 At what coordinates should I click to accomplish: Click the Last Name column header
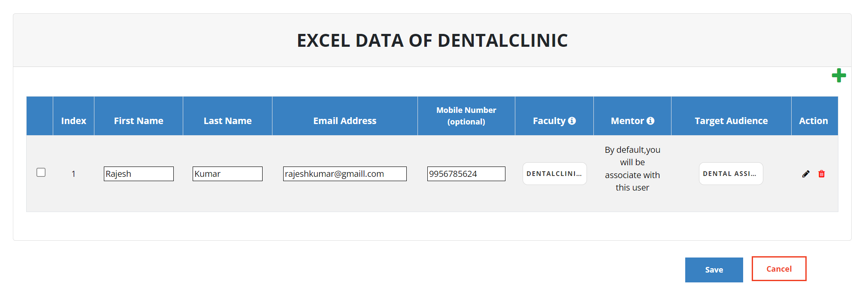pos(227,121)
